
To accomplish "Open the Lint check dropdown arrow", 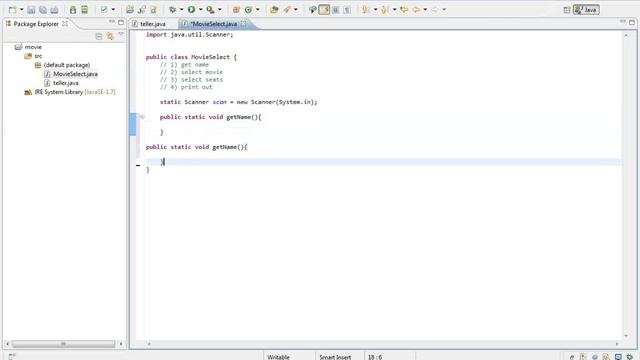I will coord(113,9).
